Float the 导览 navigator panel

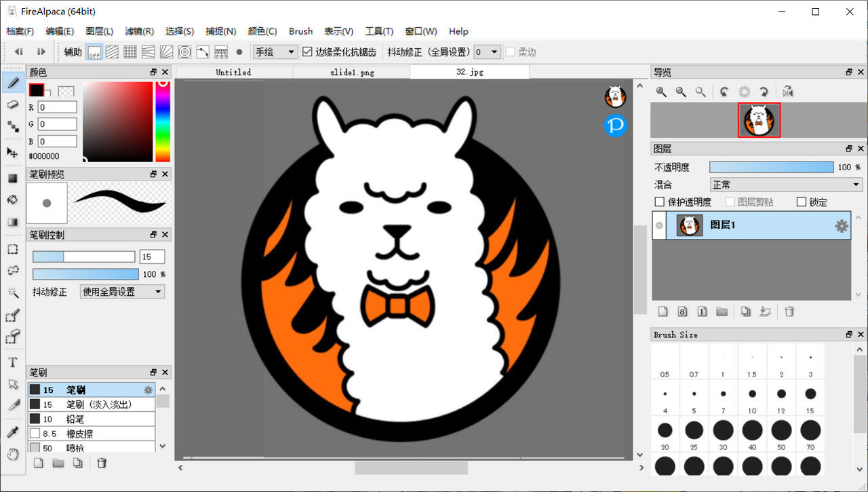click(849, 72)
